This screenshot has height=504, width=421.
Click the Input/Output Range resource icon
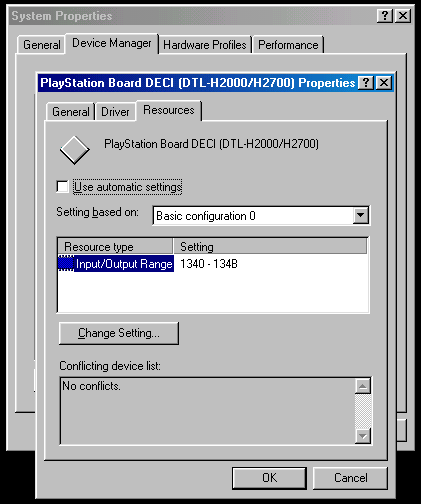[x=66, y=263]
